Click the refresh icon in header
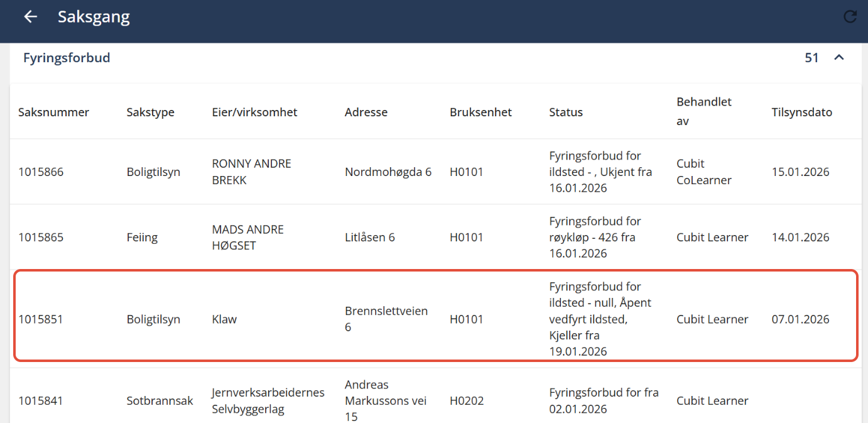 coord(850,17)
